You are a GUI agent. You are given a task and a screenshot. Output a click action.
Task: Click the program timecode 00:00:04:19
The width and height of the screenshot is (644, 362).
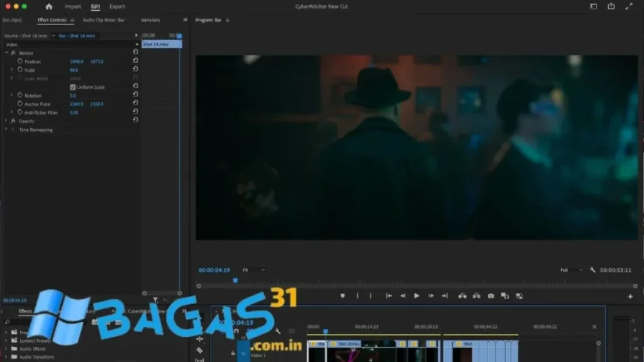point(214,270)
